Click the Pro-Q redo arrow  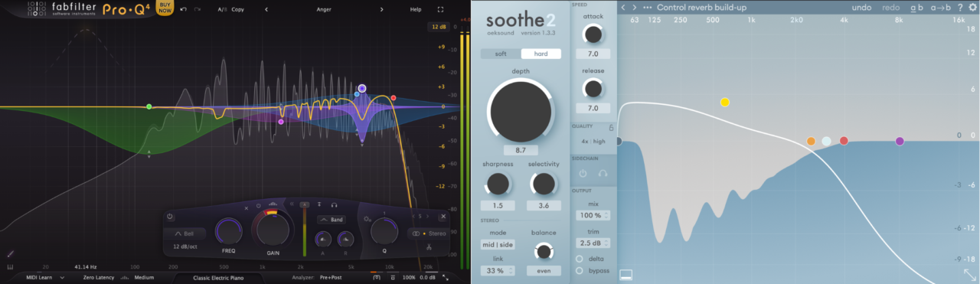coord(198,9)
